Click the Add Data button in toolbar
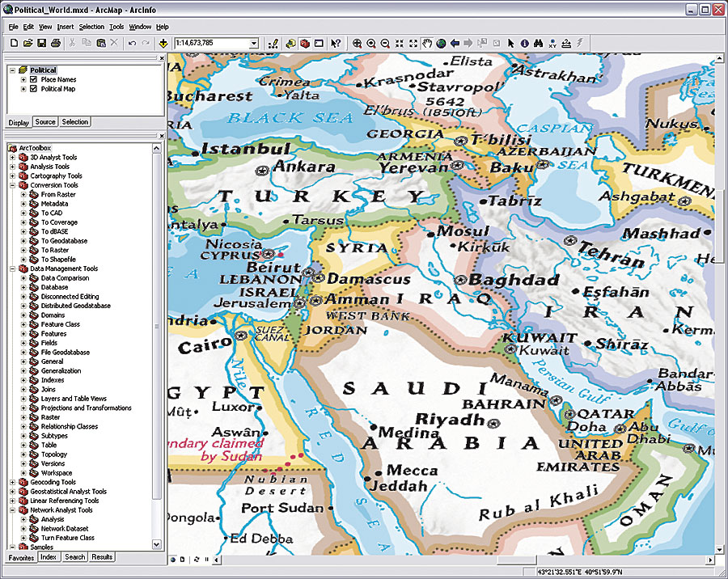 tap(163, 43)
